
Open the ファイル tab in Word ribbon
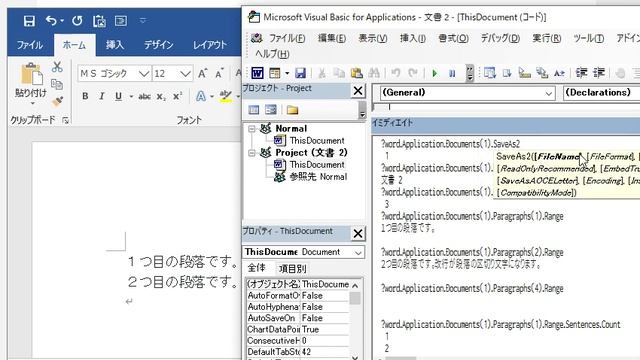point(30,44)
